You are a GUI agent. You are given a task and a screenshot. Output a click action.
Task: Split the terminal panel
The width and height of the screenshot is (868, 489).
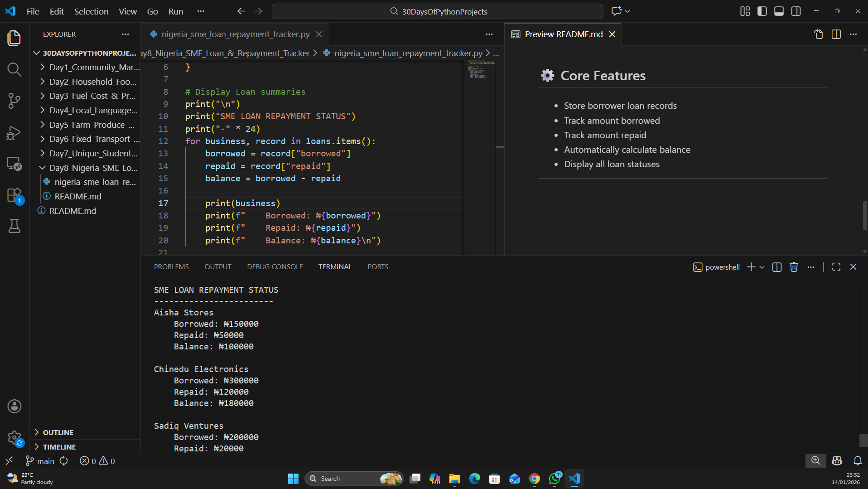pos(776,267)
